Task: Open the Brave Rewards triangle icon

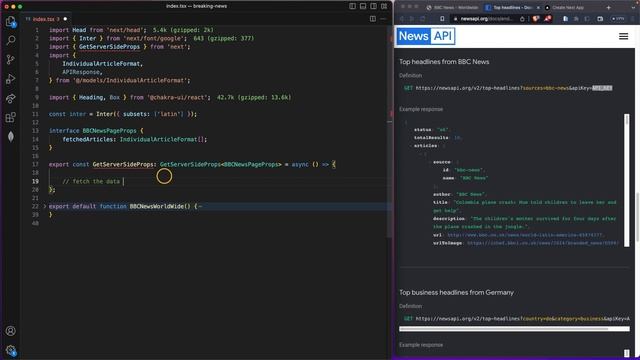Action: 547,19
